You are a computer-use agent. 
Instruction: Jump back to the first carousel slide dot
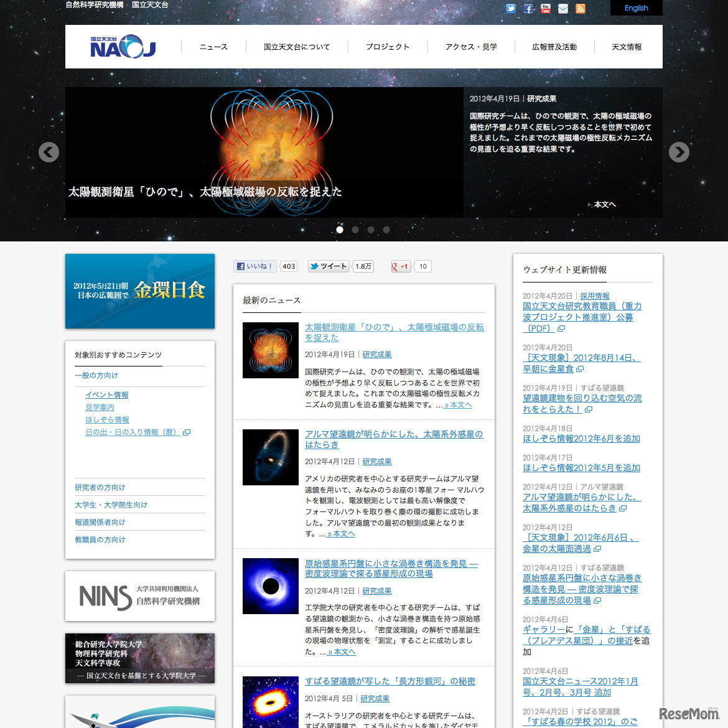pyautogui.click(x=339, y=230)
